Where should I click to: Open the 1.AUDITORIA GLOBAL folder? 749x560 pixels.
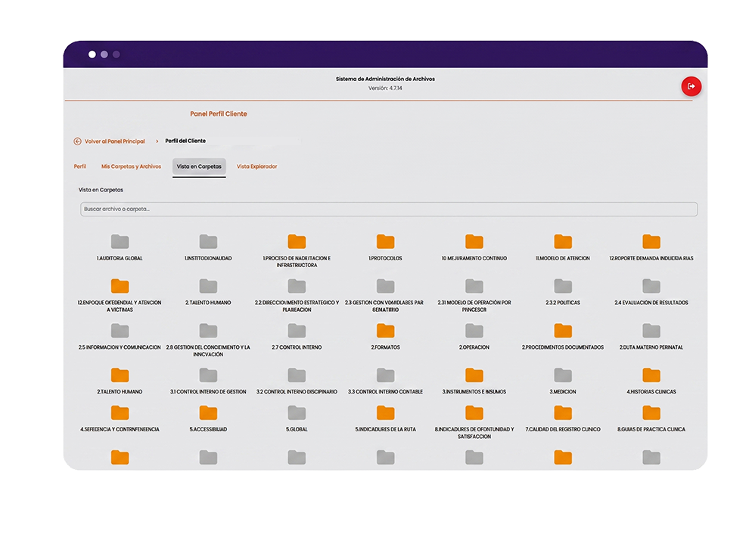tap(120, 241)
